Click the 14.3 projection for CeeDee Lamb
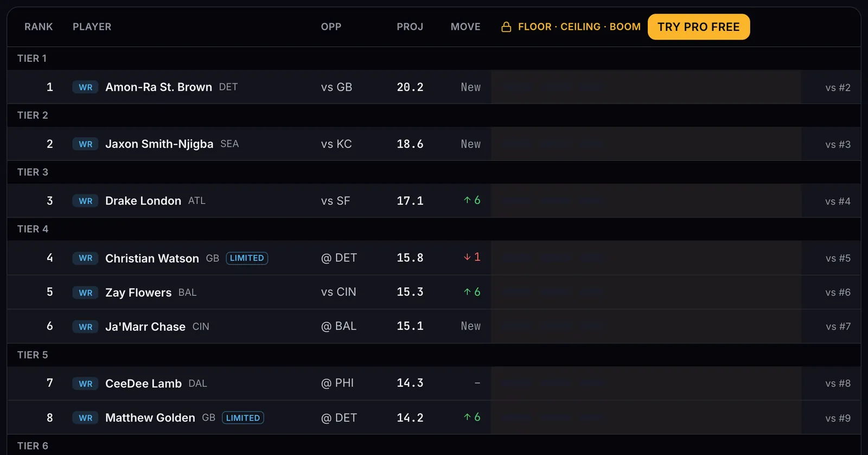Image resolution: width=868 pixels, height=455 pixels. tap(410, 383)
